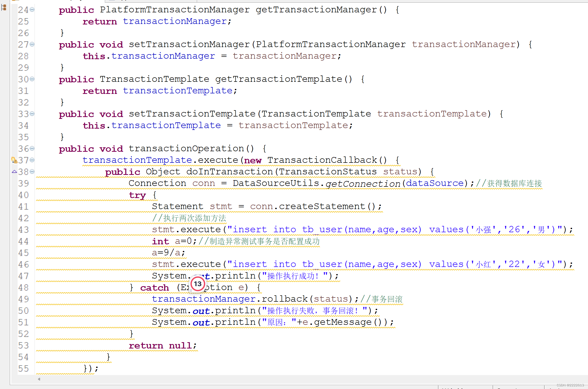The height and width of the screenshot is (389, 588).
Task: Click the red circled 13 badge
Action: 198,284
